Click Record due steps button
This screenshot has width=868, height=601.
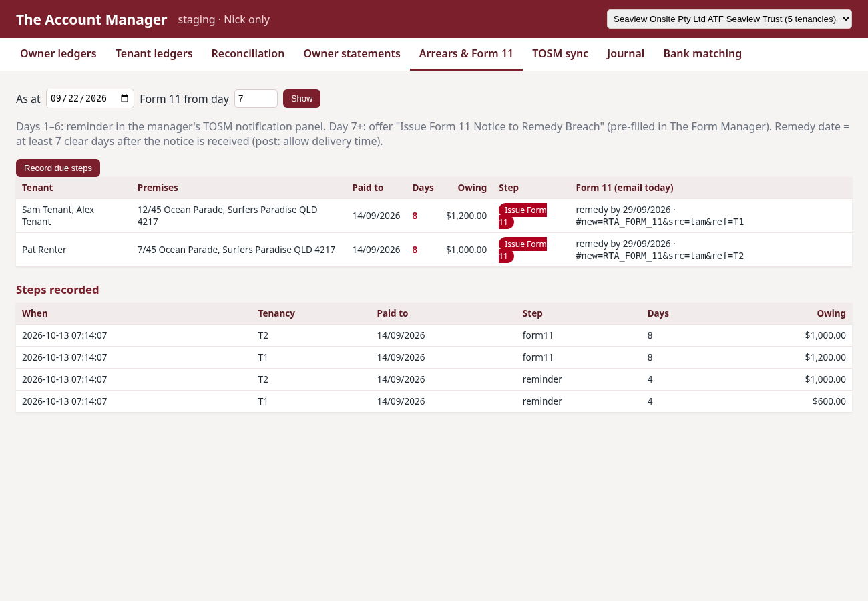tap(58, 168)
